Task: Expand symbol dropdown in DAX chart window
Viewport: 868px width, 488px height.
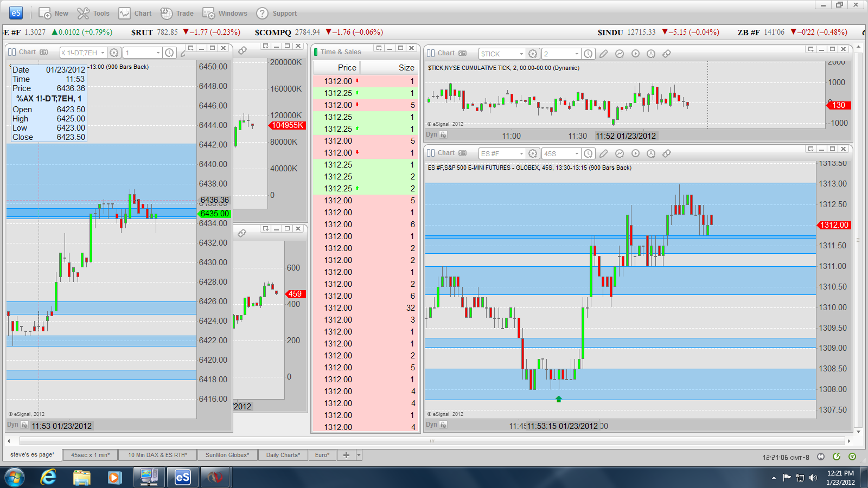Action: click(103, 53)
